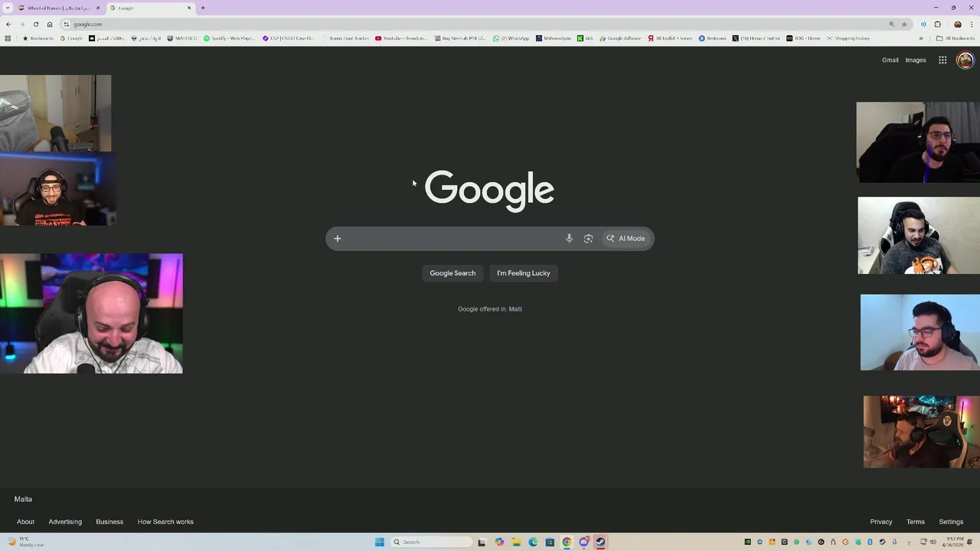Open the Gmail link
980x551 pixels.
[890, 60]
